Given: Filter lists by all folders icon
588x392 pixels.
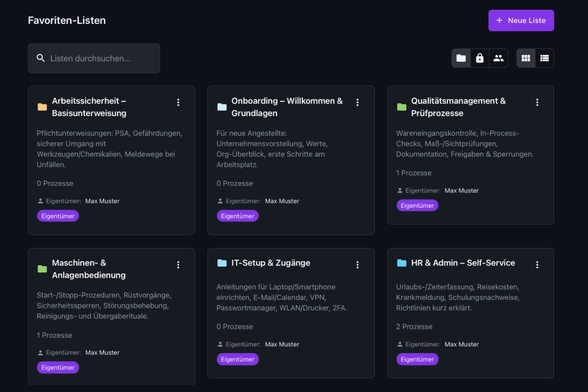Looking at the screenshot, I should pos(461,58).
